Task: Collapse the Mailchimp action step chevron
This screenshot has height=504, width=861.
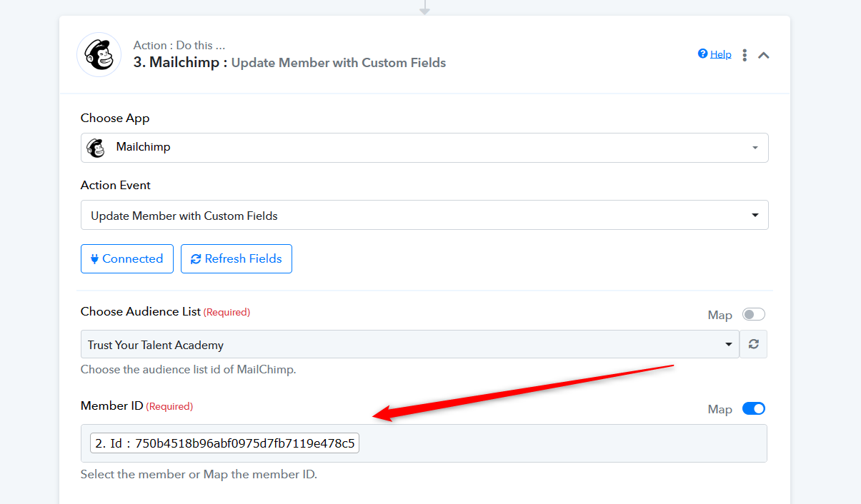Action: (764, 55)
